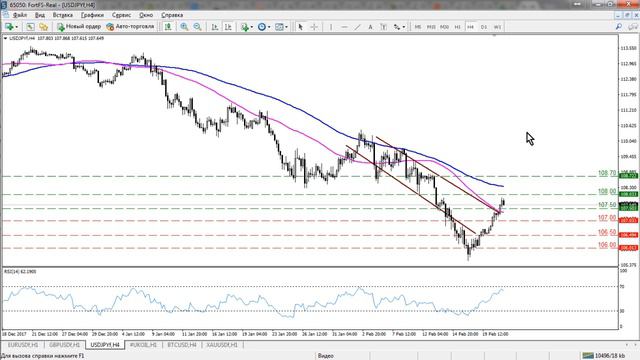Open the Окно menu
Image resolution: width=640 pixels, height=360 pixels.
pos(146,15)
